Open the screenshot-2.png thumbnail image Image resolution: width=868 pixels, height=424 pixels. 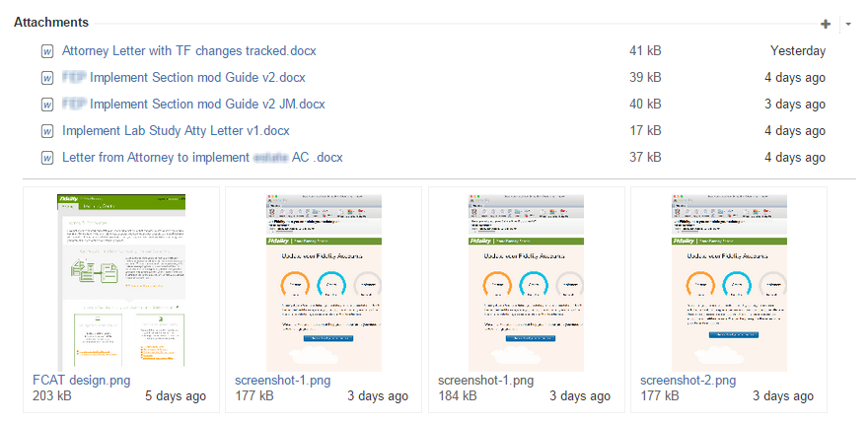point(728,281)
